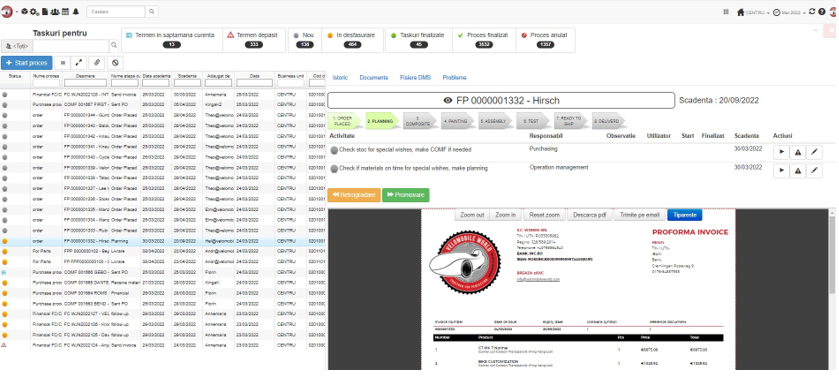This screenshot has height=378, width=839.
Task: Expand the dropdown arrow beside app logo
Action: pyautogui.click(x=17, y=12)
